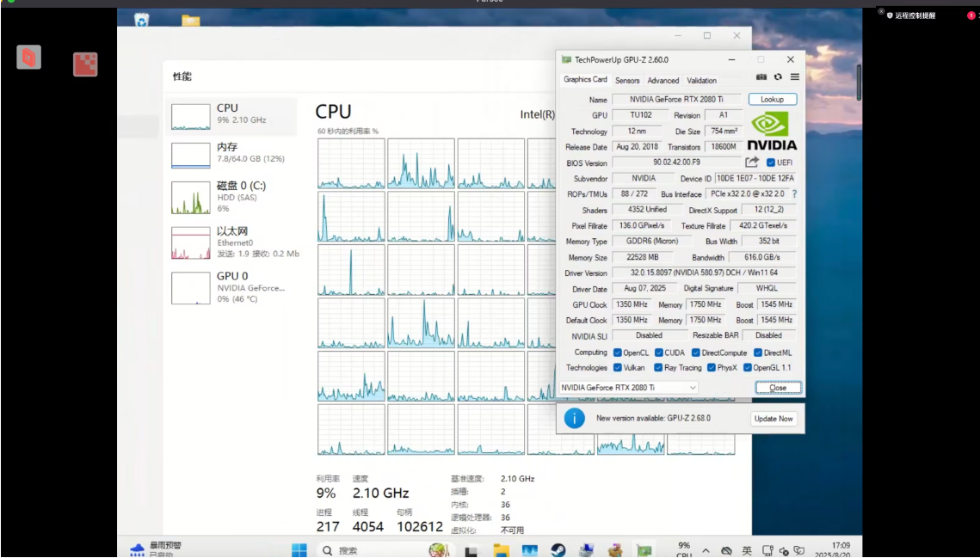Image resolution: width=980 pixels, height=558 pixels.
Task: Toggle the Vulkan checkbox
Action: pos(618,367)
